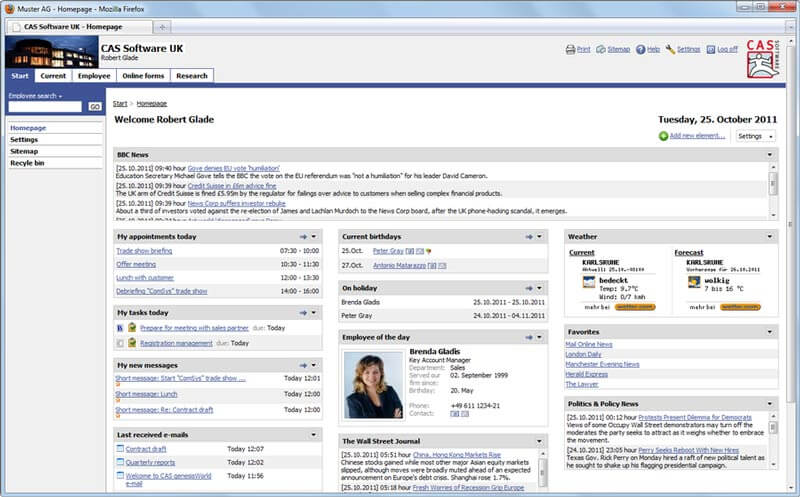Click the Add new element link

click(697, 136)
